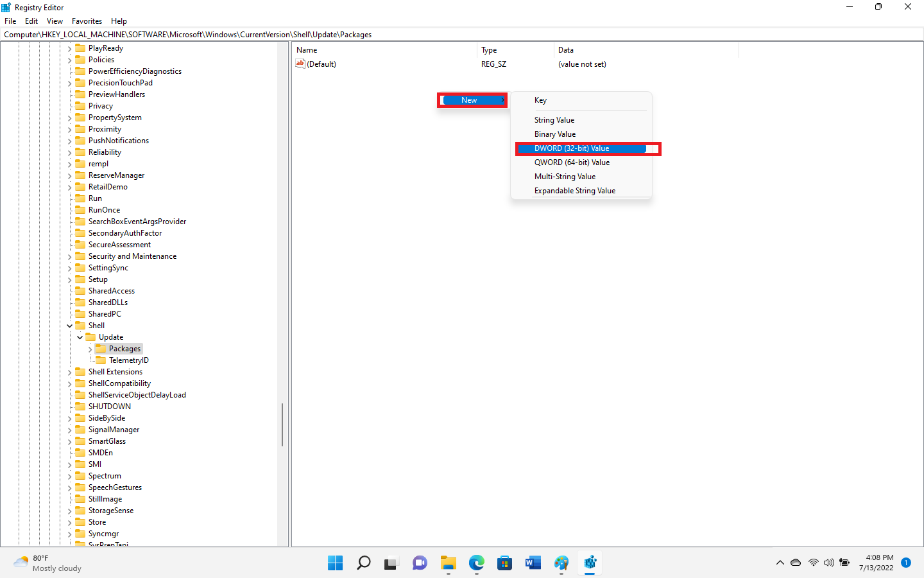
Task: Expand the Security and Maintenance node
Action: coord(70,256)
